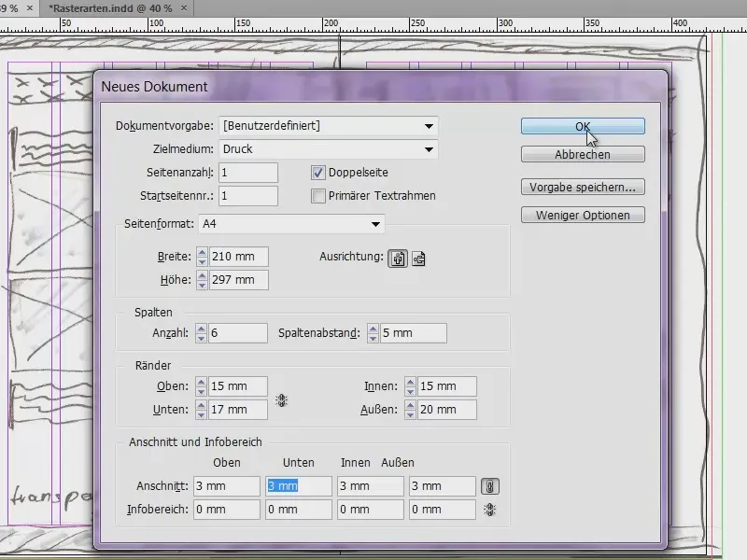This screenshot has width=747, height=560.
Task: Decrease Breite with down arrow
Action: point(202,261)
